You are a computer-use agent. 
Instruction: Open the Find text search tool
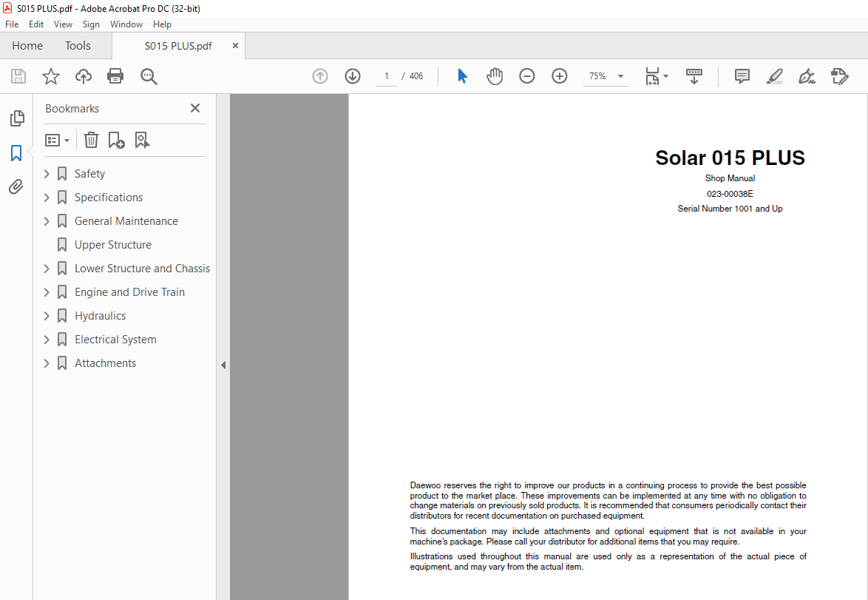tap(149, 76)
